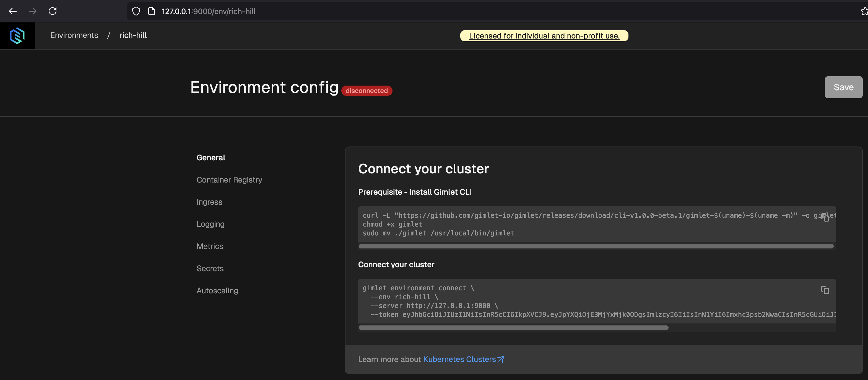Click the 'sudo mv ./gimlet /usr/local/bin/gimlet' line
Screen dimensions: 868x380
438,233
